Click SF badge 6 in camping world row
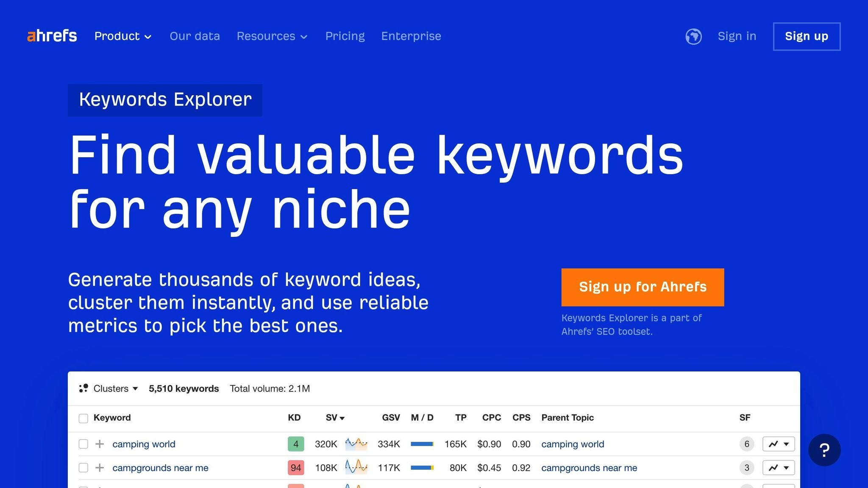868x488 pixels. click(x=747, y=444)
